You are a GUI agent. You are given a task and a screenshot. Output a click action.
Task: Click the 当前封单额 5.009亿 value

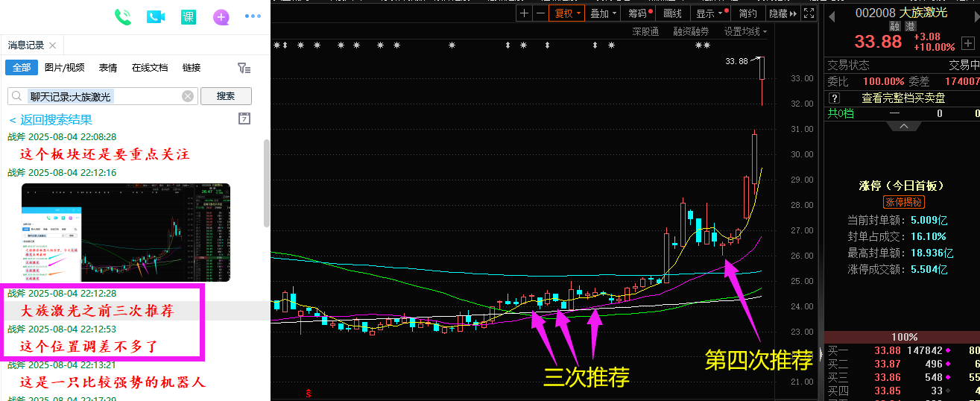pyautogui.click(x=928, y=220)
